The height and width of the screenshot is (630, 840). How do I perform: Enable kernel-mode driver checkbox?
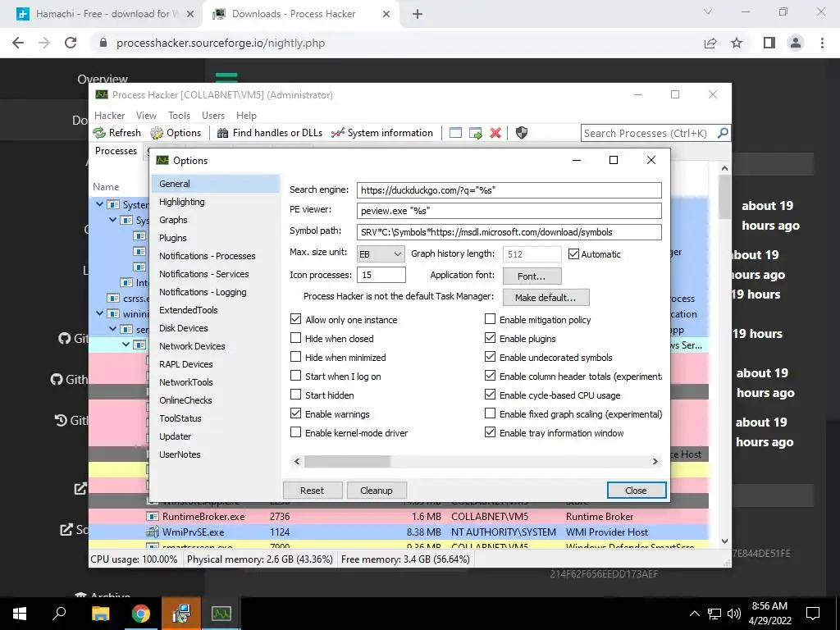click(295, 432)
